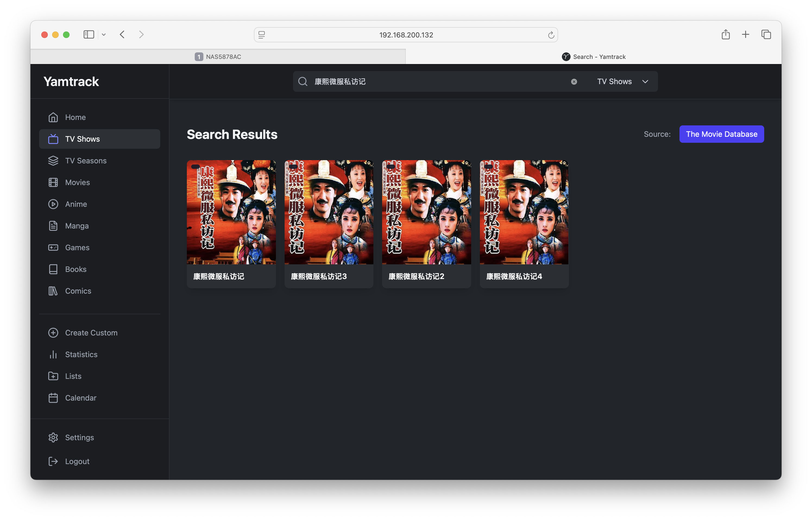
Task: Open Anime section play icon
Action: (53, 204)
